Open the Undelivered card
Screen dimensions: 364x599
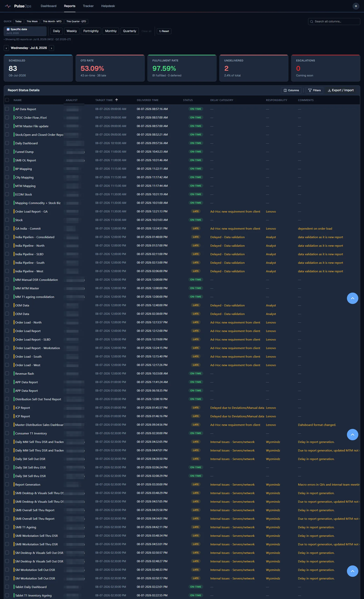coord(254,68)
